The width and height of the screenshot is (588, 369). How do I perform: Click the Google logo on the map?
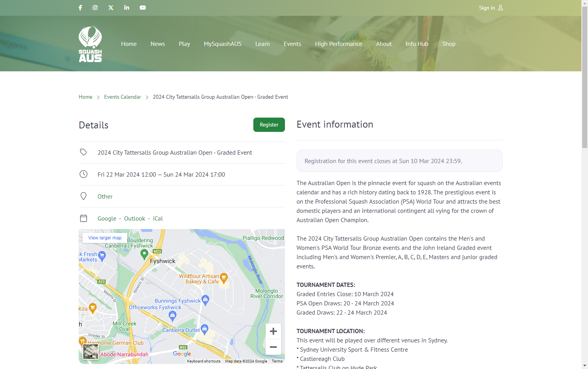point(182,354)
